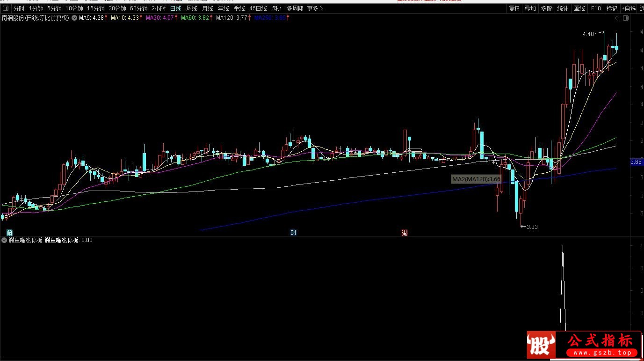Switch to 分时 intraday chart
This screenshot has height=361, width=644.
(19, 8)
